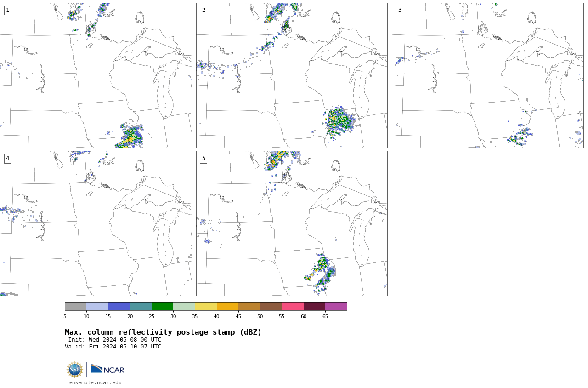Click the purple 65+ dBZ swatch
The width and height of the screenshot is (588, 388).
(336, 307)
